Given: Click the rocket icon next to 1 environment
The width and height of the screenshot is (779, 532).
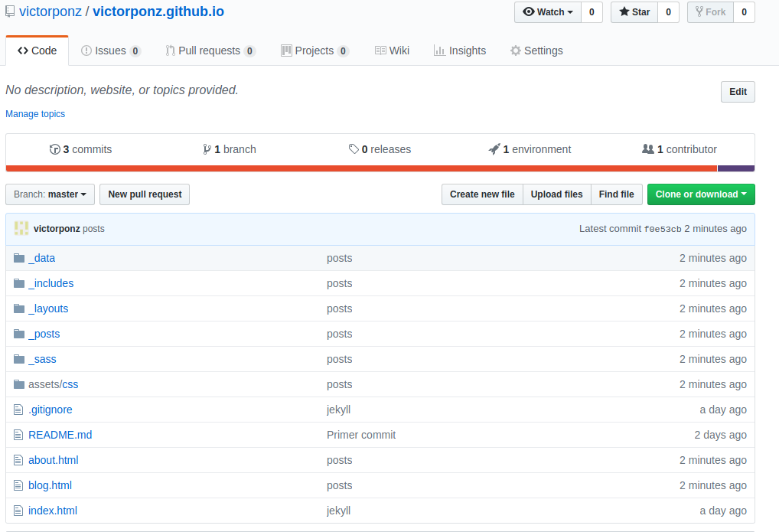Looking at the screenshot, I should (x=494, y=149).
